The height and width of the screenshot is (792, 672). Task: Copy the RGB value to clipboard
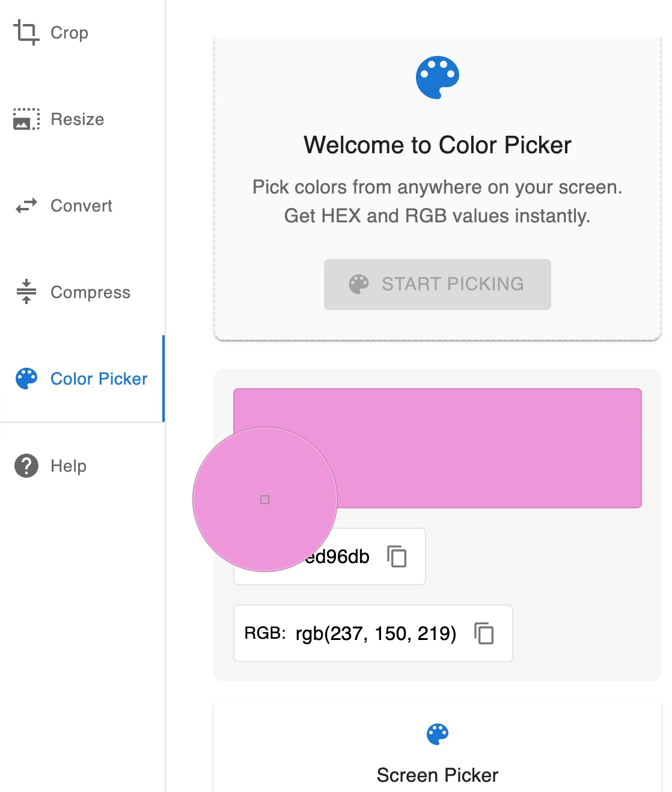click(484, 633)
